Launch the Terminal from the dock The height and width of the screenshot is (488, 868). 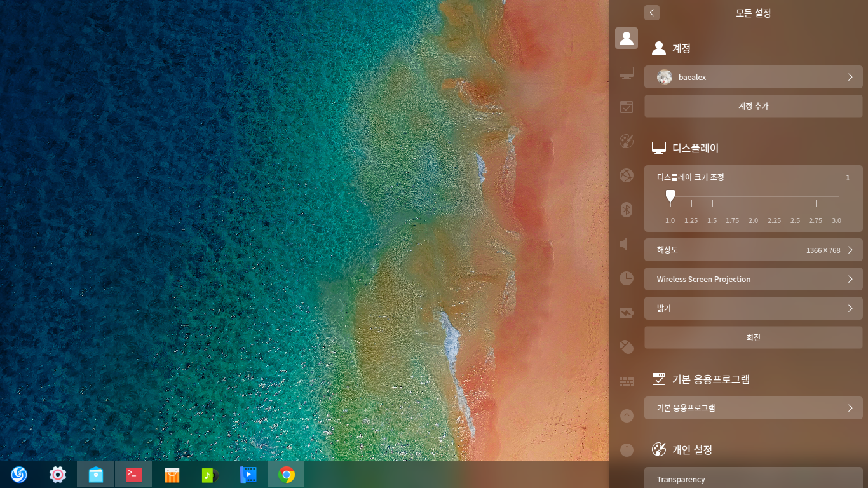click(133, 475)
